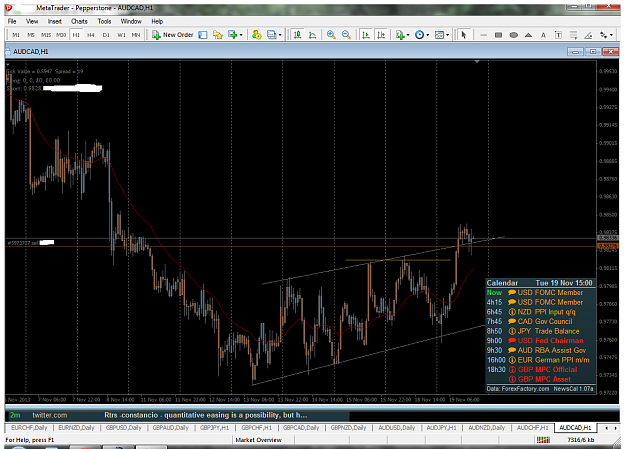Image resolution: width=625 pixels, height=449 pixels.
Task: Open the Market Watch window icon
Action: tap(203, 35)
